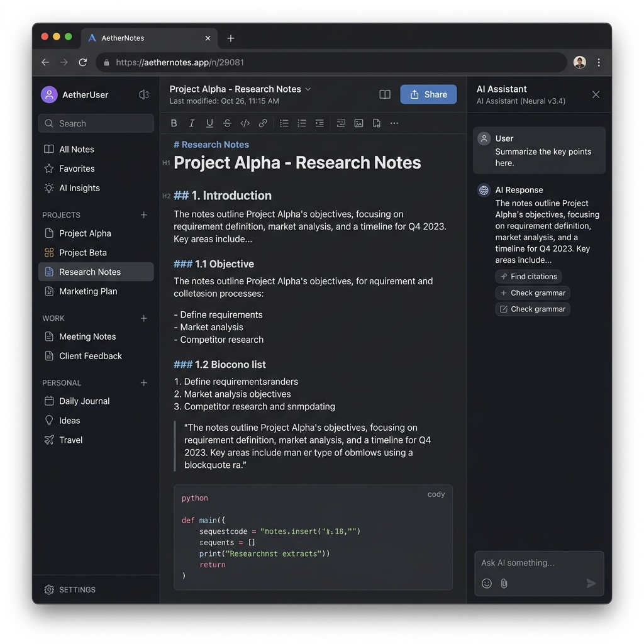The image size is (644, 644).
Task: Expand the note title dropdown chevron
Action: click(308, 89)
